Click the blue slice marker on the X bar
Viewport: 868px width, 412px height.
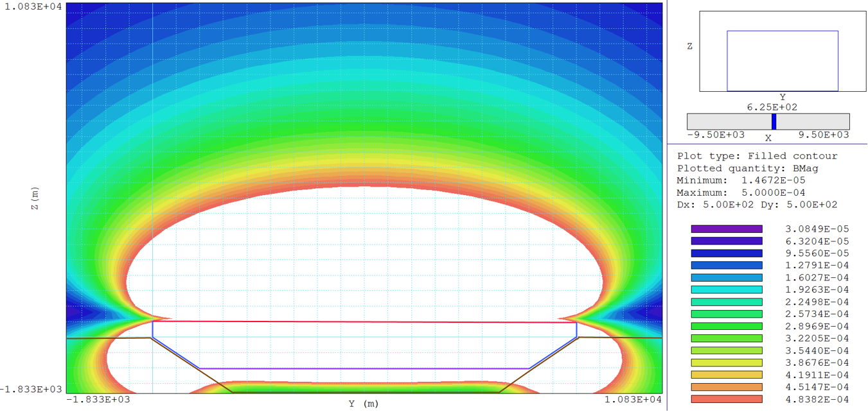click(x=774, y=121)
